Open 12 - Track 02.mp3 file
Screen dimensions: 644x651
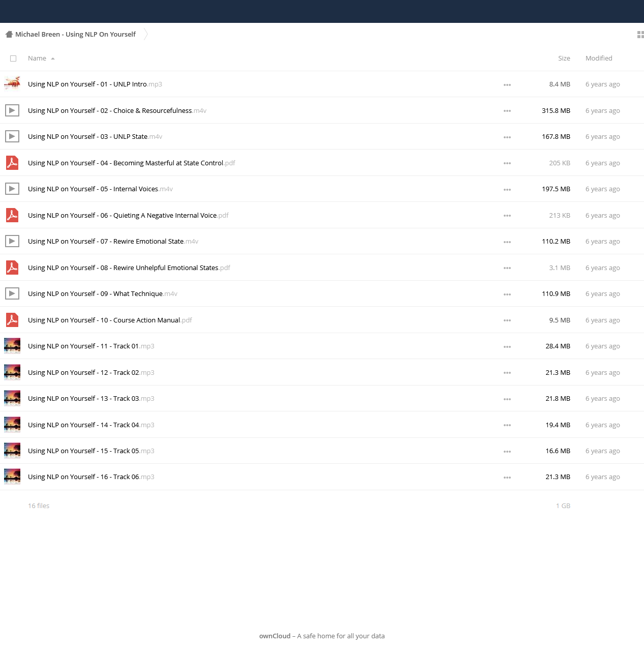(91, 373)
